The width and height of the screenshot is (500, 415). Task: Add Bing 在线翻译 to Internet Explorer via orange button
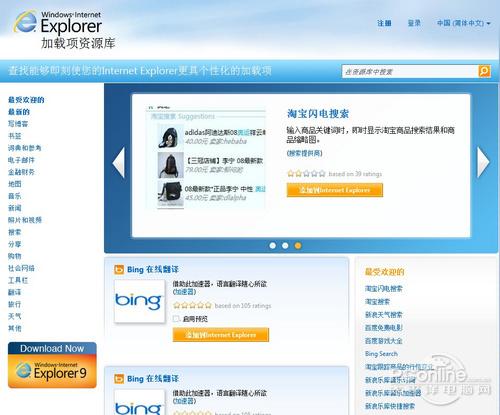pyautogui.click(x=221, y=335)
